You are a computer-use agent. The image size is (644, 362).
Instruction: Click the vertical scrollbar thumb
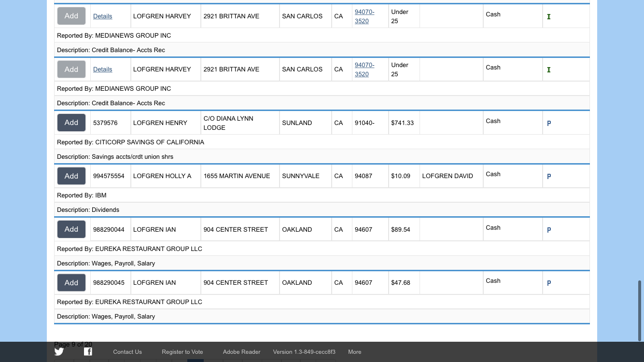click(x=640, y=310)
